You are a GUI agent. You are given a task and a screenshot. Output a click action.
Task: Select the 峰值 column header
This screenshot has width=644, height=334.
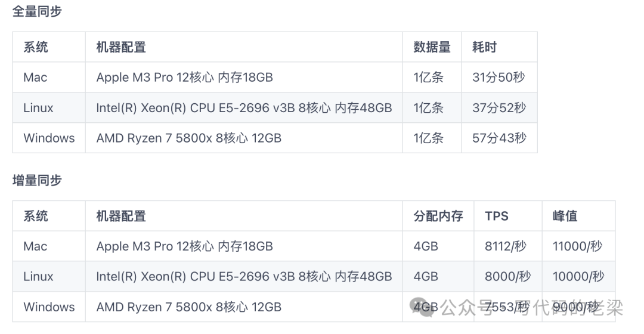tap(565, 216)
